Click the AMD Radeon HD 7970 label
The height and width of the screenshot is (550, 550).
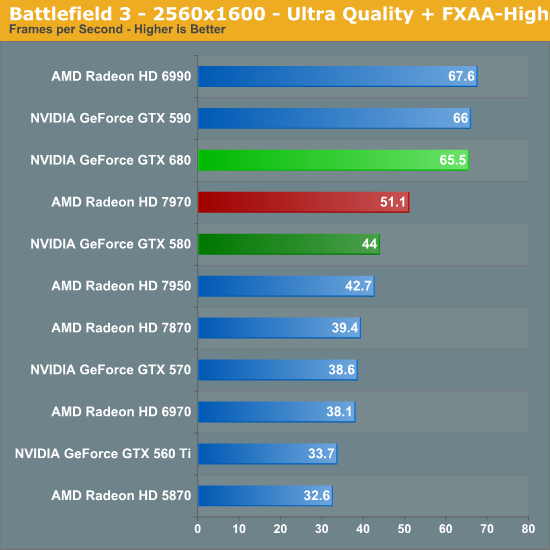click(x=121, y=202)
